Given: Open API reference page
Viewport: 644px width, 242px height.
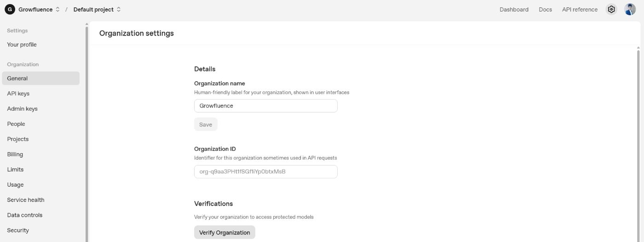Looking at the screenshot, I should (x=580, y=9).
